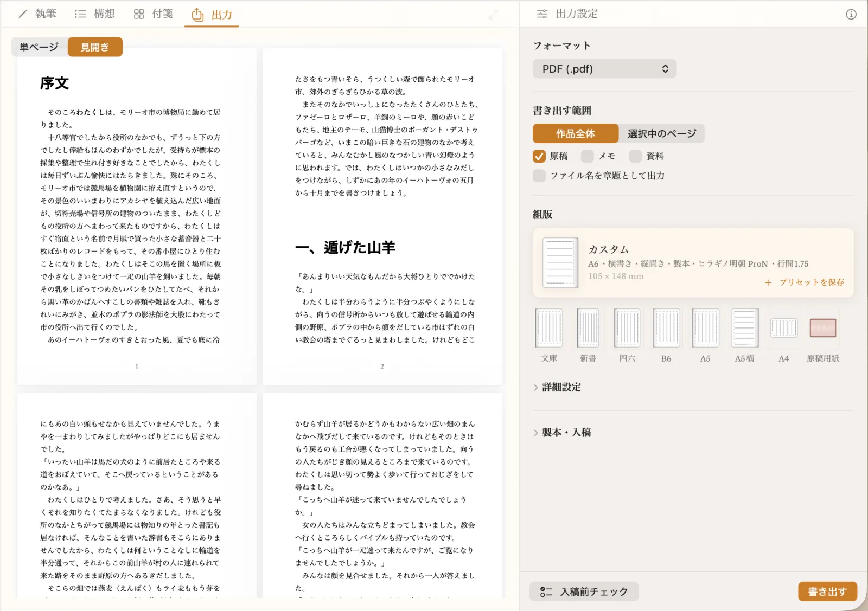The height and width of the screenshot is (611, 868).
Task: Click the expand preview arrows icon
Action: (493, 15)
